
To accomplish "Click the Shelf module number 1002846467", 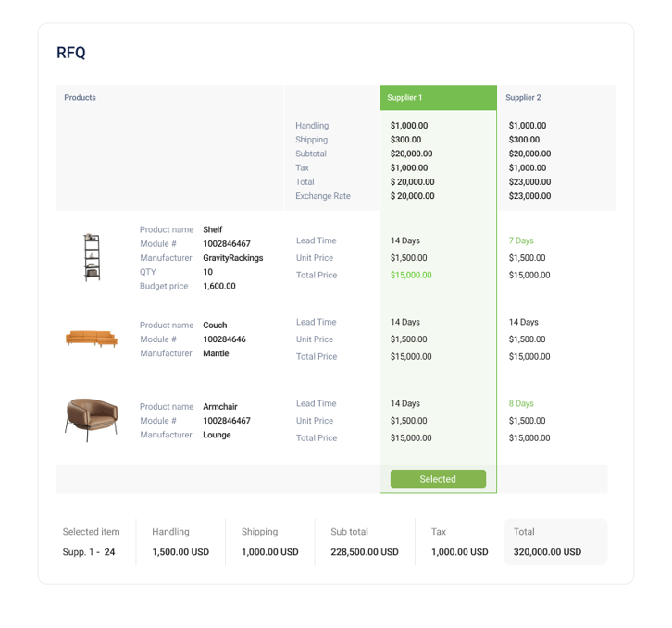I will tap(227, 244).
